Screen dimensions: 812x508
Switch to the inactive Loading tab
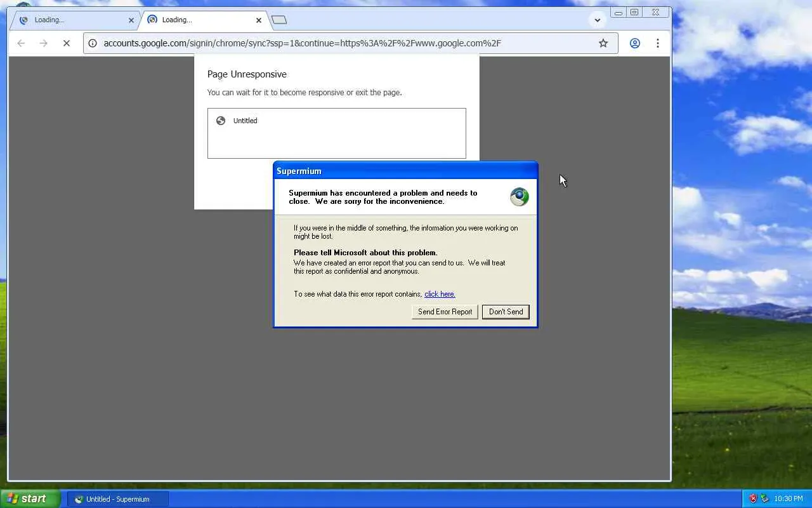click(76, 20)
